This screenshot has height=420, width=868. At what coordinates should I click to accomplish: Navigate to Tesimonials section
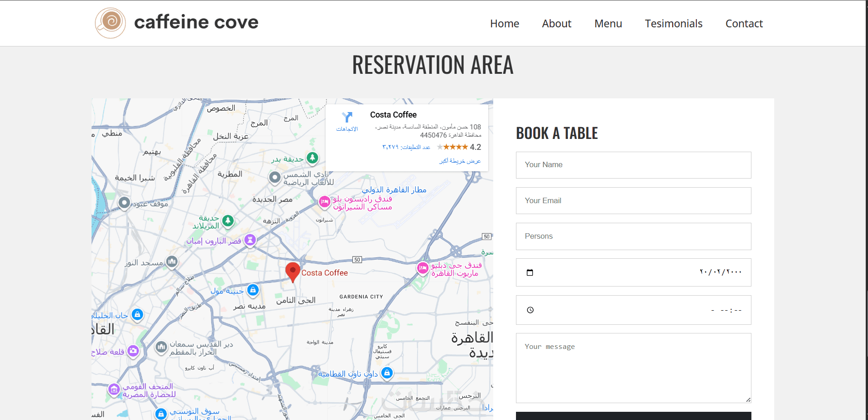coord(674,24)
